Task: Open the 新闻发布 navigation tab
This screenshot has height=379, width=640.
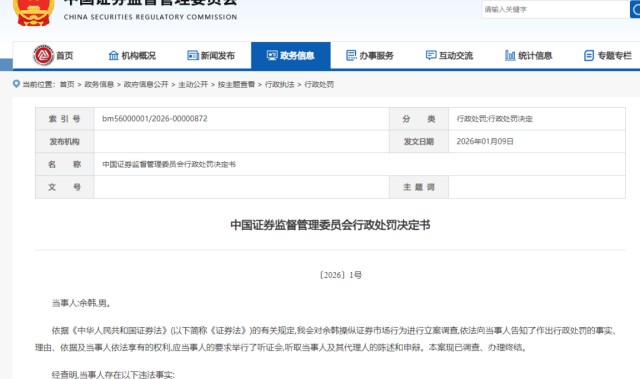Action: (211, 55)
